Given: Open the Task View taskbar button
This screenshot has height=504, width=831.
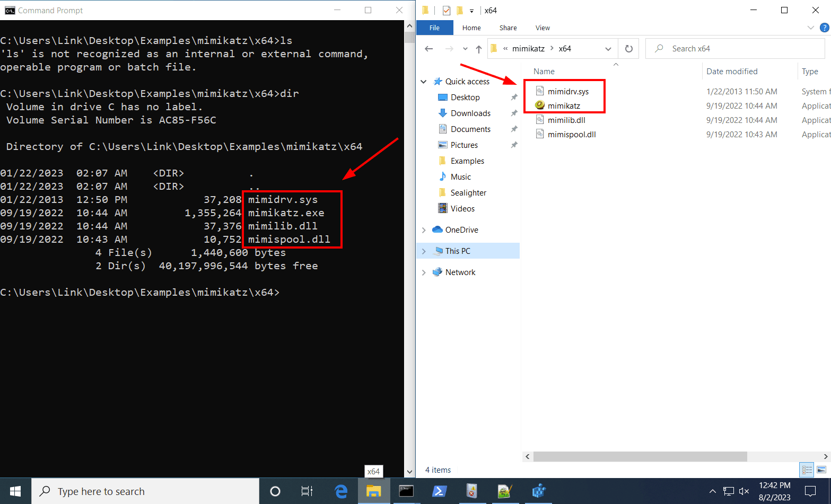Looking at the screenshot, I should pos(307,491).
